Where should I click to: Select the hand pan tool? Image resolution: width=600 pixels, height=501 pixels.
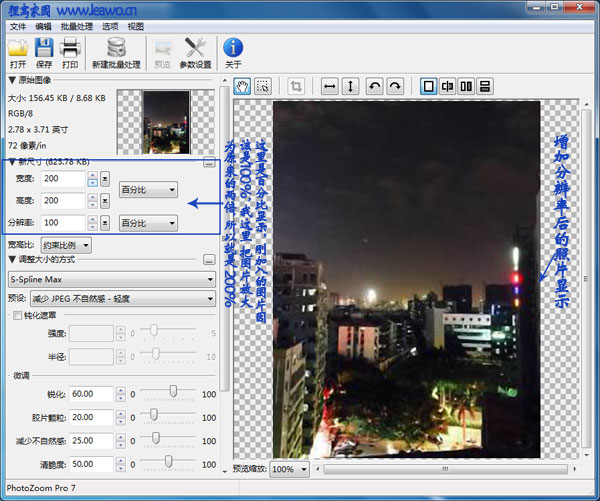click(x=242, y=86)
